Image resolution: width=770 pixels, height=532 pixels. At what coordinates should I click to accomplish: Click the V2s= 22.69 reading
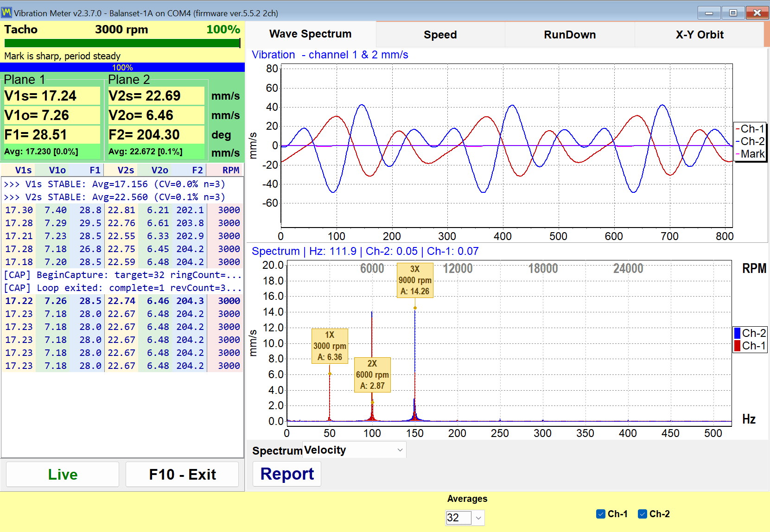click(x=156, y=96)
